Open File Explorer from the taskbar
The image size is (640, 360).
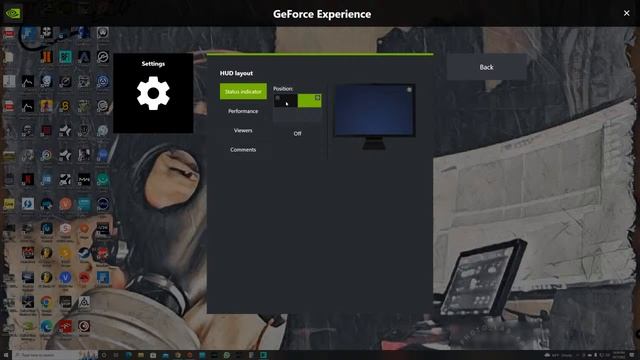[x=141, y=355]
